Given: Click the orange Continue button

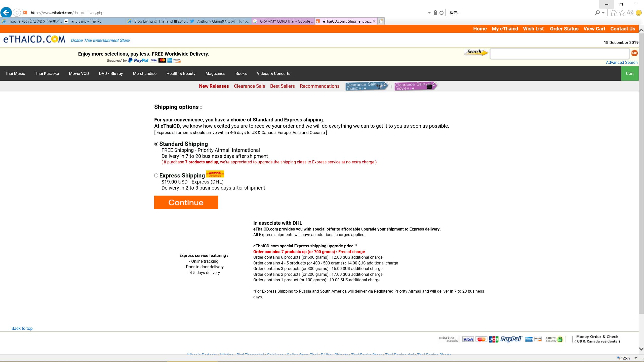Looking at the screenshot, I should point(186,202).
